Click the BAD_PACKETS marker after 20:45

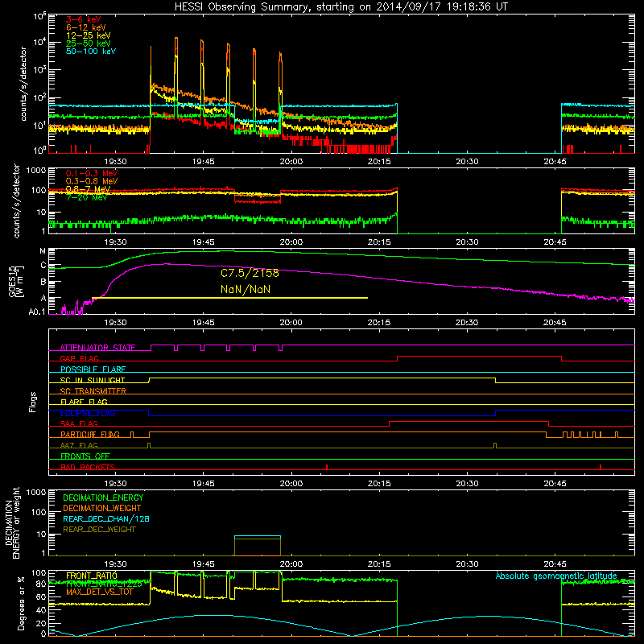point(601,467)
